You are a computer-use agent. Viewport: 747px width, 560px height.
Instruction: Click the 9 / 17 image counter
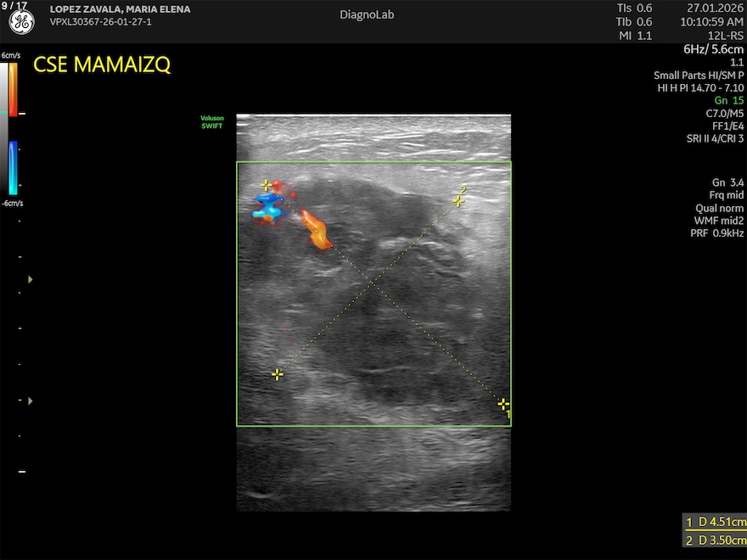[x=14, y=6]
